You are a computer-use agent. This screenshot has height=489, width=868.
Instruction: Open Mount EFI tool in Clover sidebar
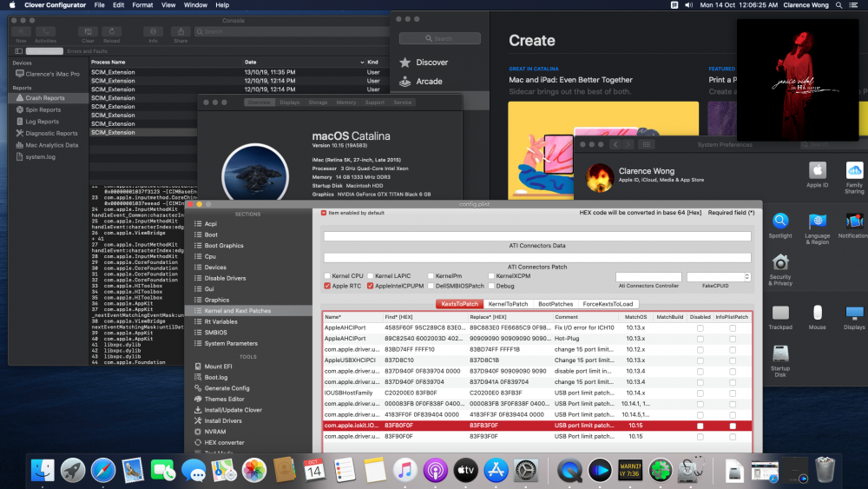tap(218, 366)
